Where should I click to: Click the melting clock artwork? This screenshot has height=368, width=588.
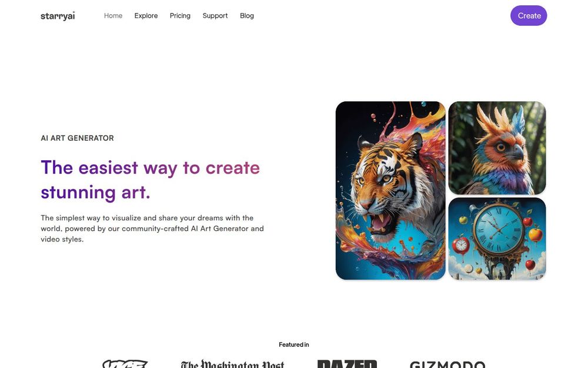click(497, 239)
